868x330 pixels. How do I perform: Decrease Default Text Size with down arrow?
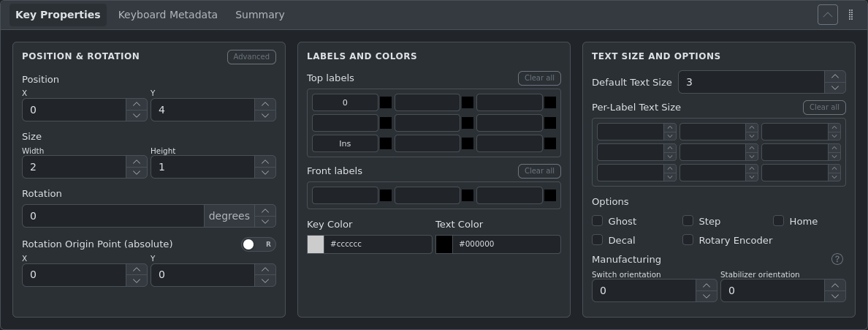[834, 88]
